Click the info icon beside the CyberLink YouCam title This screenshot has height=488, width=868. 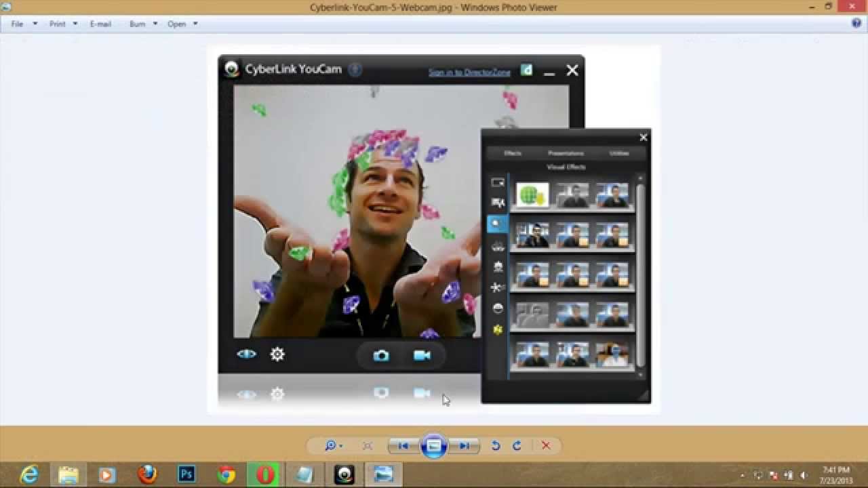pyautogui.click(x=355, y=69)
